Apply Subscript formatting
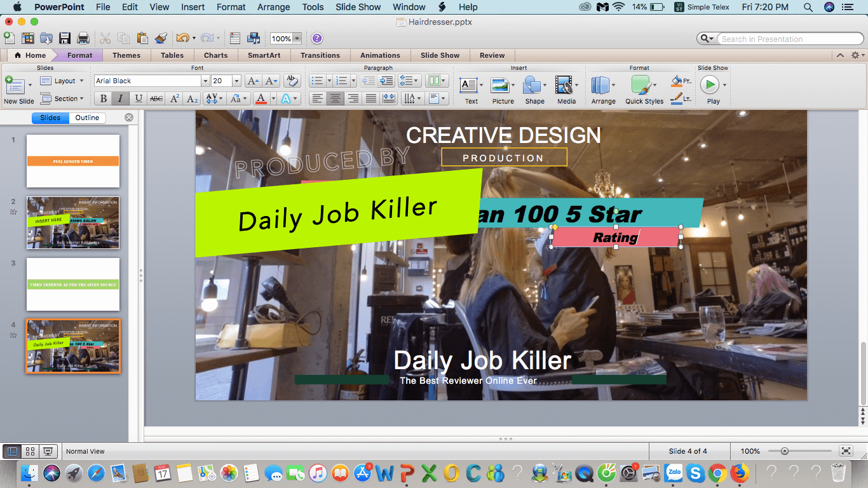This screenshot has width=868, height=488. coord(193,98)
